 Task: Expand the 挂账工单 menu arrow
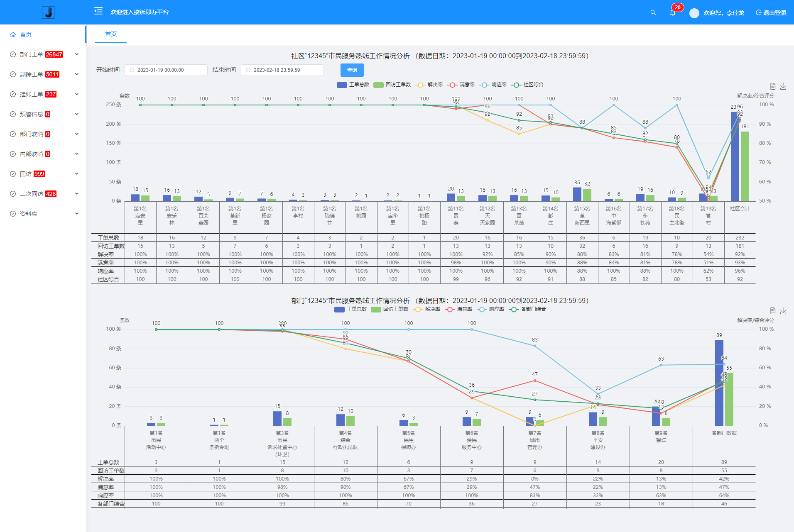77,94
